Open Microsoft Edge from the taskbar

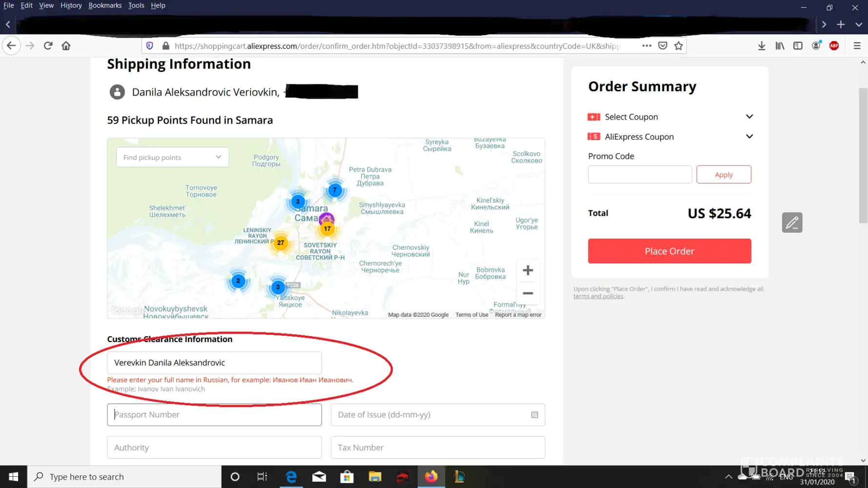[291, 477]
